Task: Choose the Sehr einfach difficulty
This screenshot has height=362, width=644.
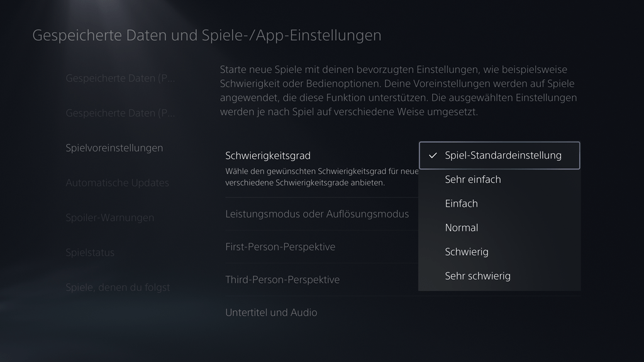Action: click(x=499, y=180)
